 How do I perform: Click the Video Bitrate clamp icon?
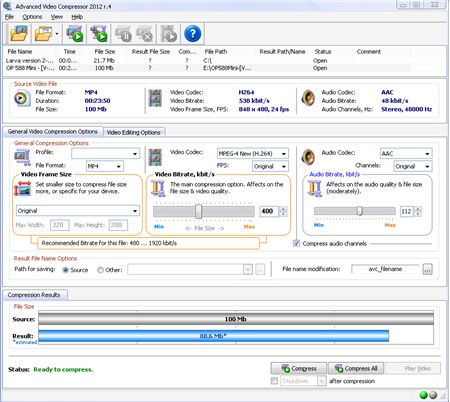coord(158,188)
